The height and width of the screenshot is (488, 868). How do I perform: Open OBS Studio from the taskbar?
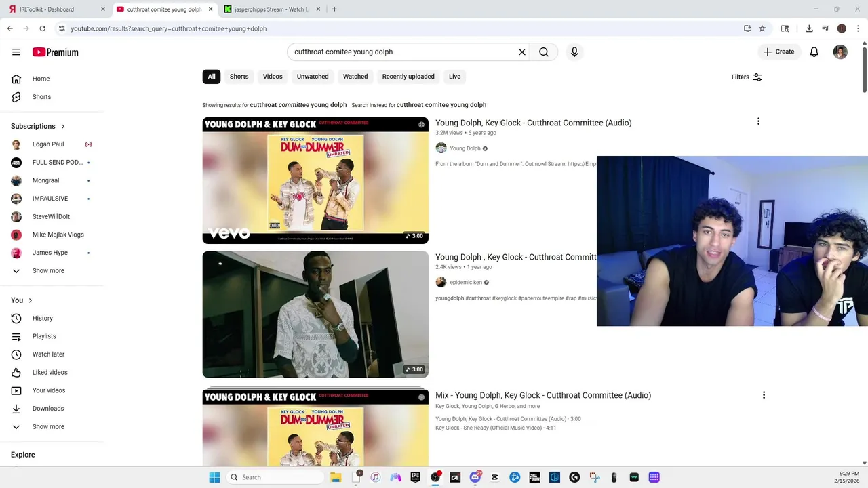click(x=435, y=477)
